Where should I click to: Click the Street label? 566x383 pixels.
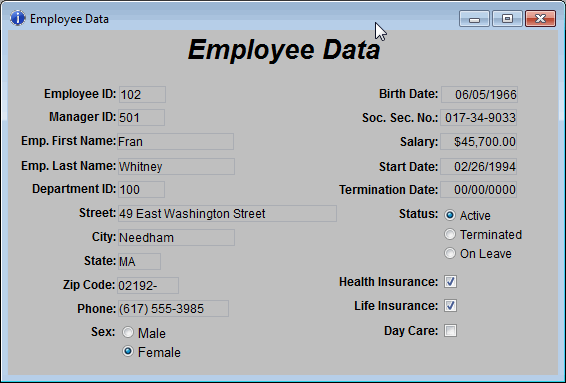click(x=97, y=213)
